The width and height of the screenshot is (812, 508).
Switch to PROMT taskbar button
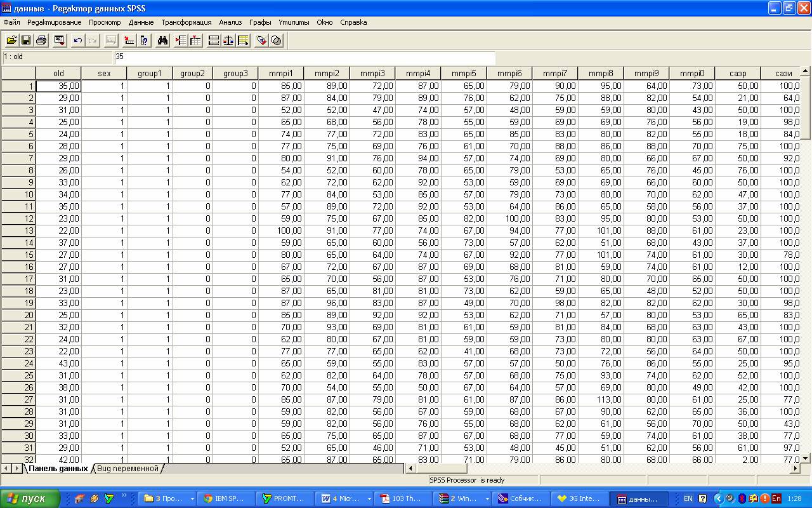[285, 498]
